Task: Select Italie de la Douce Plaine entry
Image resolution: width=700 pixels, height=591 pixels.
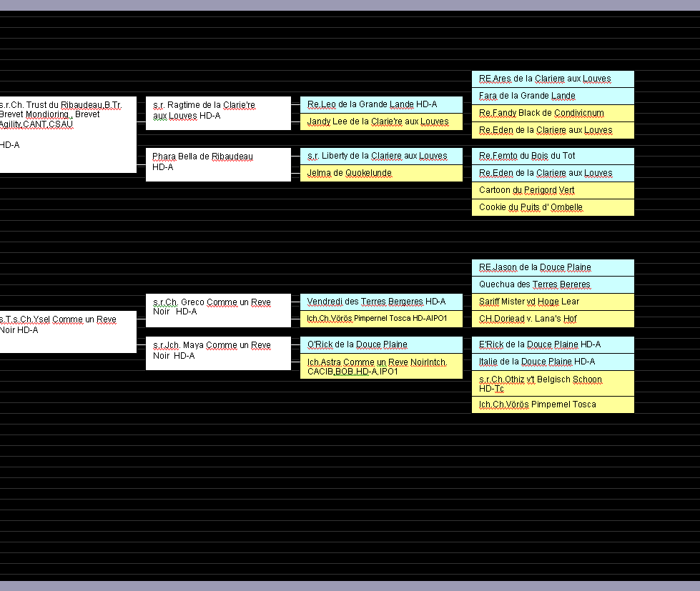Action: [x=553, y=362]
